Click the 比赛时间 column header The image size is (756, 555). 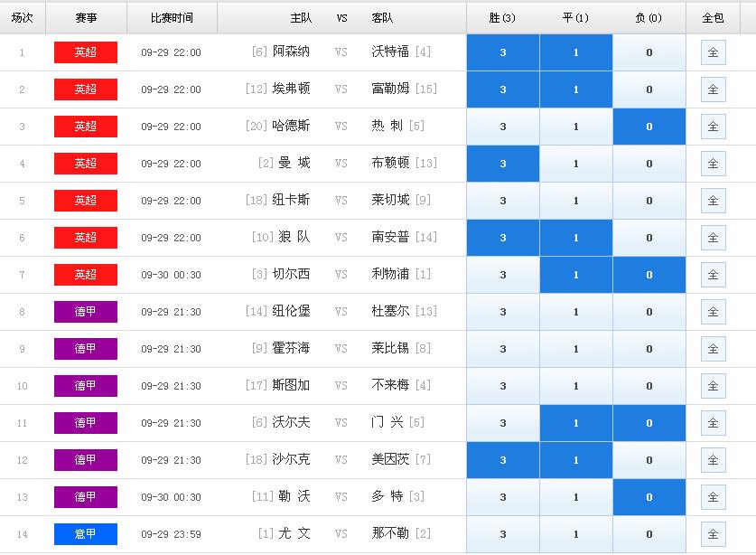pos(172,18)
